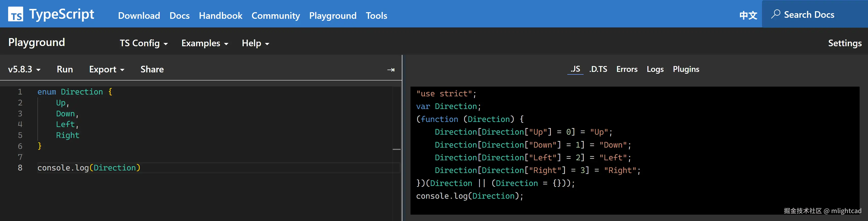Screen dimensions: 868x221
Task: Collapse sidebar with the arrow icon
Action: point(390,70)
